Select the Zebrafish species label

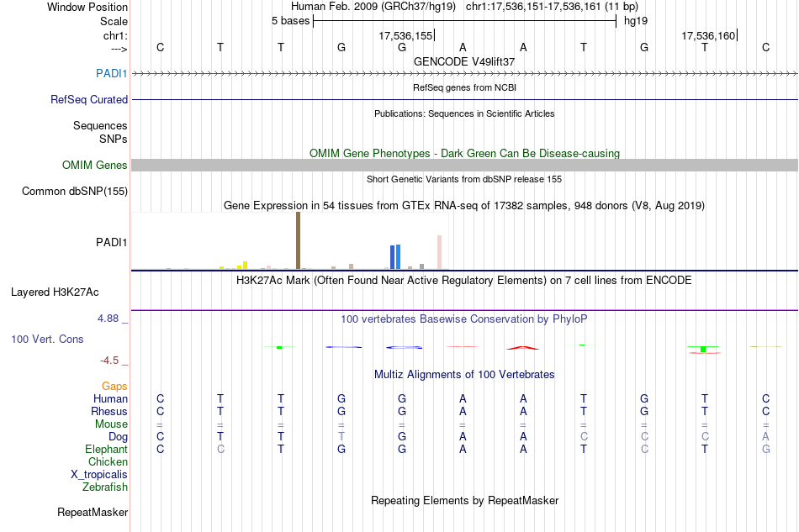[x=104, y=487]
